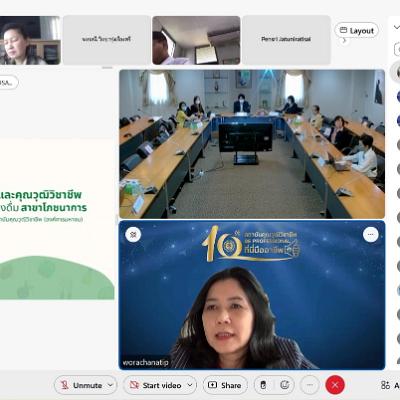Start video from the meeting controls

156,385
